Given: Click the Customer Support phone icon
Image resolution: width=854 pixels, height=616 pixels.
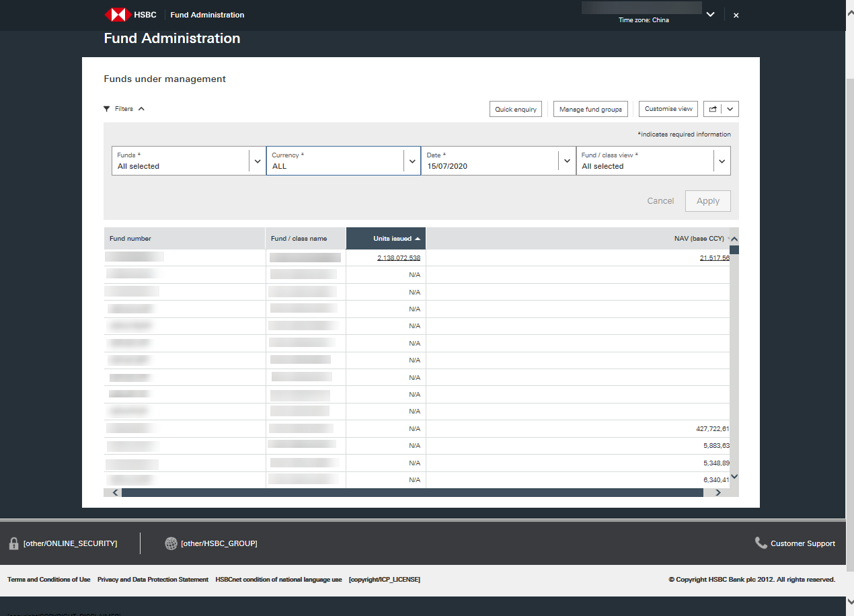Looking at the screenshot, I should click(761, 543).
